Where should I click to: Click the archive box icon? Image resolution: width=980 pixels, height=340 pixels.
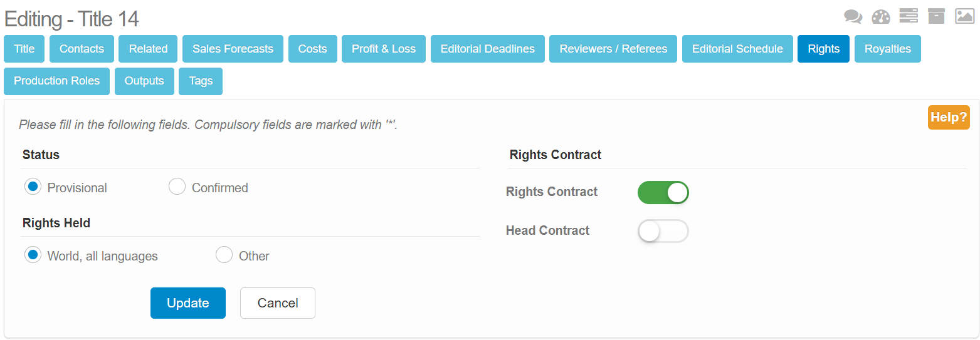tap(936, 16)
